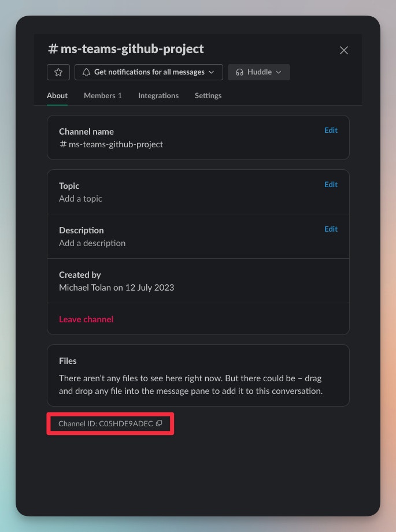Viewport: 396px width, 532px height.
Task: Click the bell icon for notifications
Action: 87,72
